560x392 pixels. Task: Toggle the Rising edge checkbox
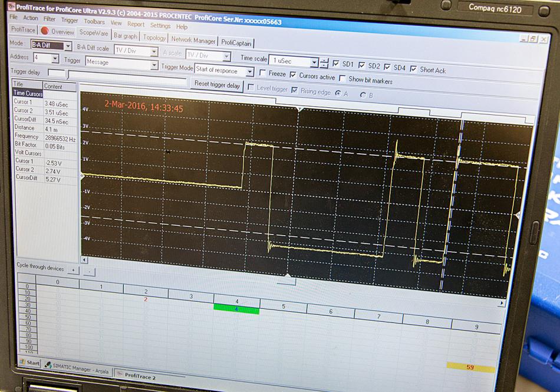coord(295,90)
